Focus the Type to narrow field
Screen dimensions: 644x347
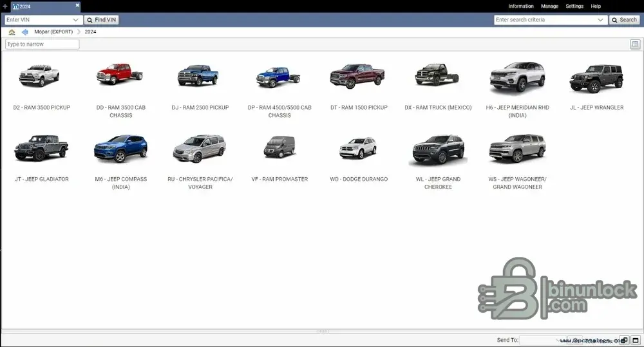[x=43, y=44]
